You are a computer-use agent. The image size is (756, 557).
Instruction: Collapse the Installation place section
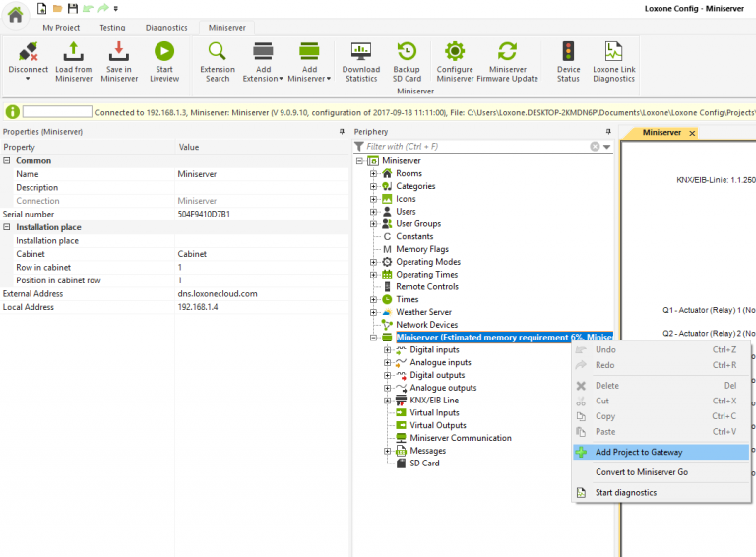click(7, 227)
